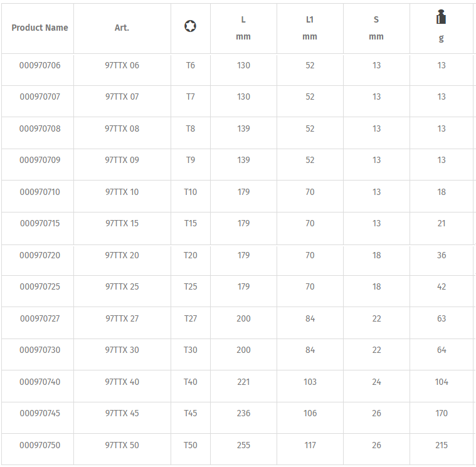Open product 000970745
Screen dimensions: 476x467
40,413
